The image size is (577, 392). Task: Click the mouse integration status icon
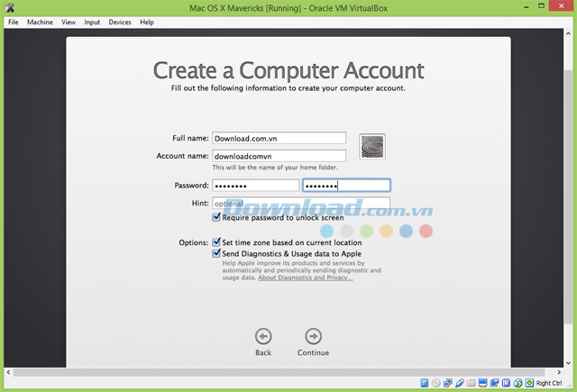(517, 383)
